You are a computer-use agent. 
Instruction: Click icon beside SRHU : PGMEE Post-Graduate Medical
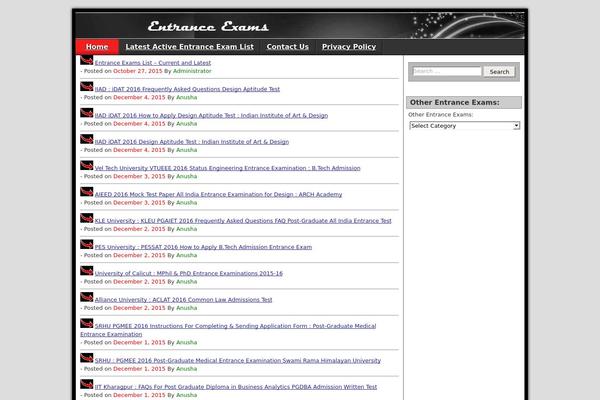[x=87, y=358]
